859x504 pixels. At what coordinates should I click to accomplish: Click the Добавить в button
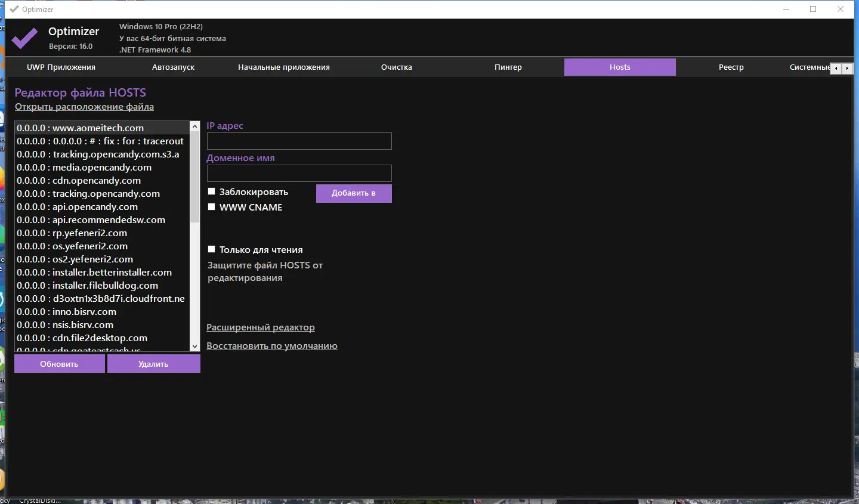pos(354,193)
